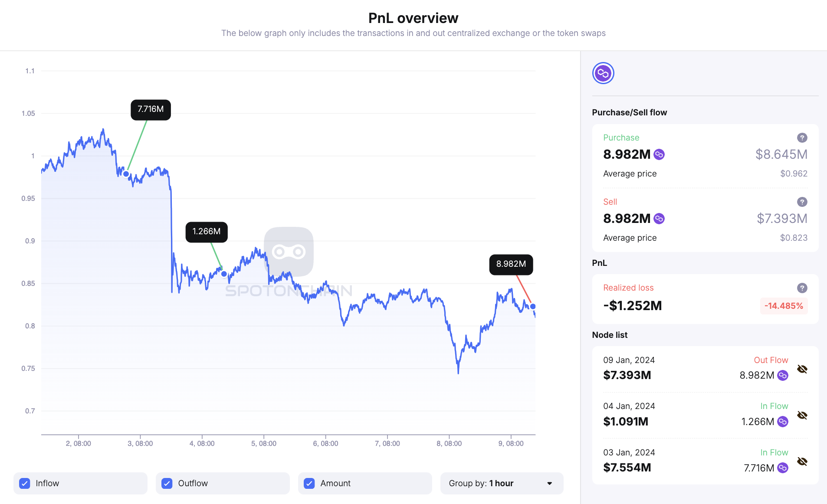Open the Sell help question mark
827x504 pixels.
[802, 202]
